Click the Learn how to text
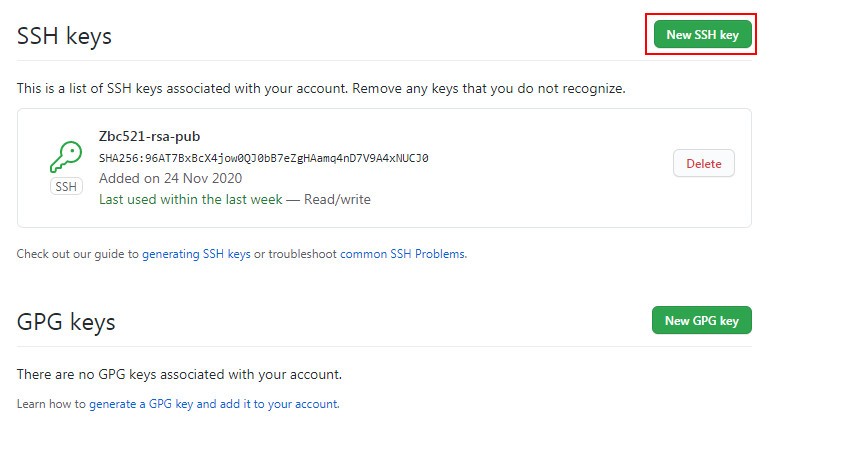 coord(51,404)
